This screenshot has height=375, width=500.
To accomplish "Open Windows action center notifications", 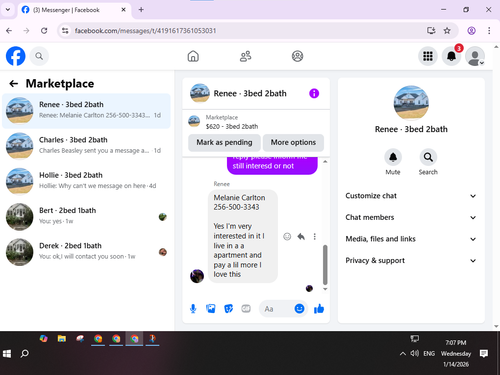I will 484,353.
